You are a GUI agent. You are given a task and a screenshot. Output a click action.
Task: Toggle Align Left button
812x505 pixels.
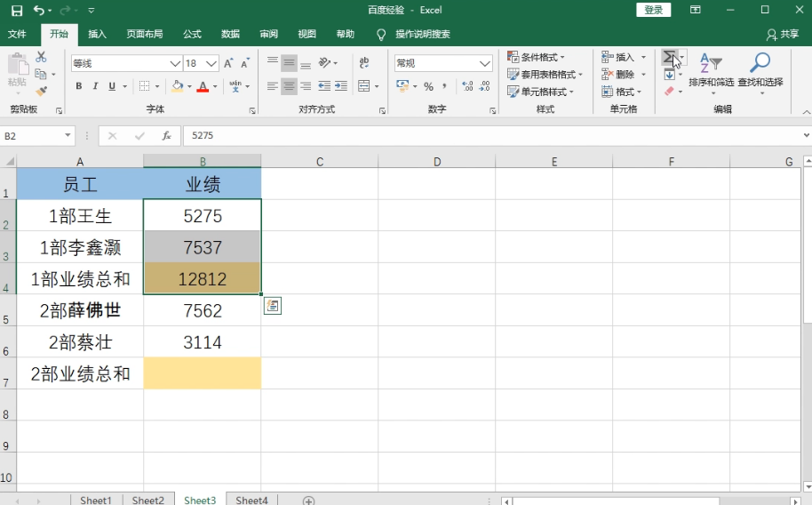[273, 86]
